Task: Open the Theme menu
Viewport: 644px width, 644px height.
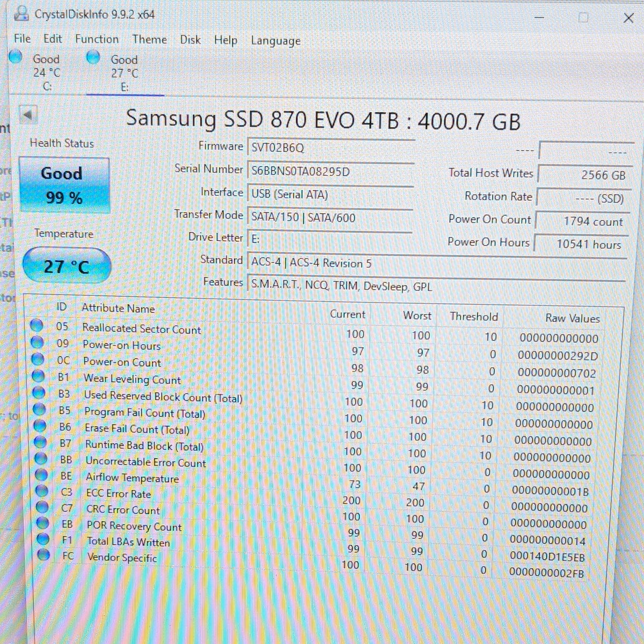Action: pyautogui.click(x=149, y=40)
